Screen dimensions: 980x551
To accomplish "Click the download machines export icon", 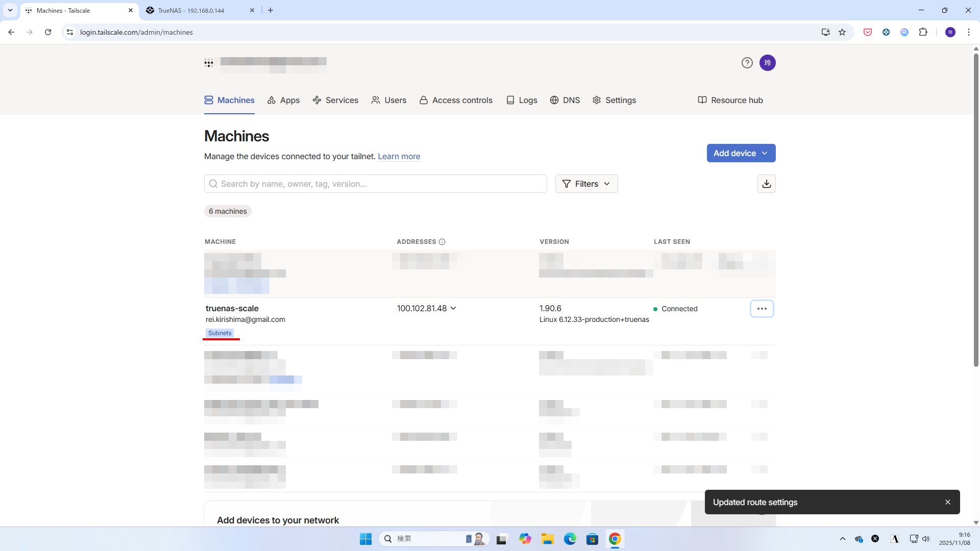I will (x=766, y=184).
